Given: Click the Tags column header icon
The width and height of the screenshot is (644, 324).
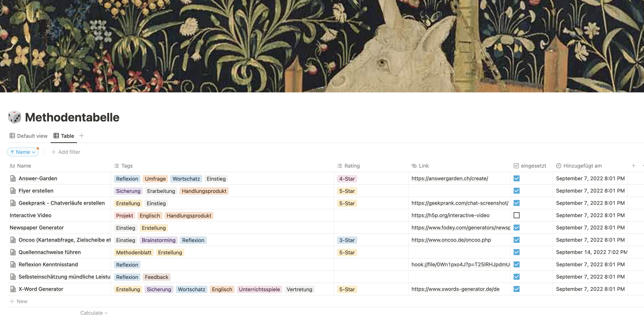Looking at the screenshot, I should coord(116,166).
